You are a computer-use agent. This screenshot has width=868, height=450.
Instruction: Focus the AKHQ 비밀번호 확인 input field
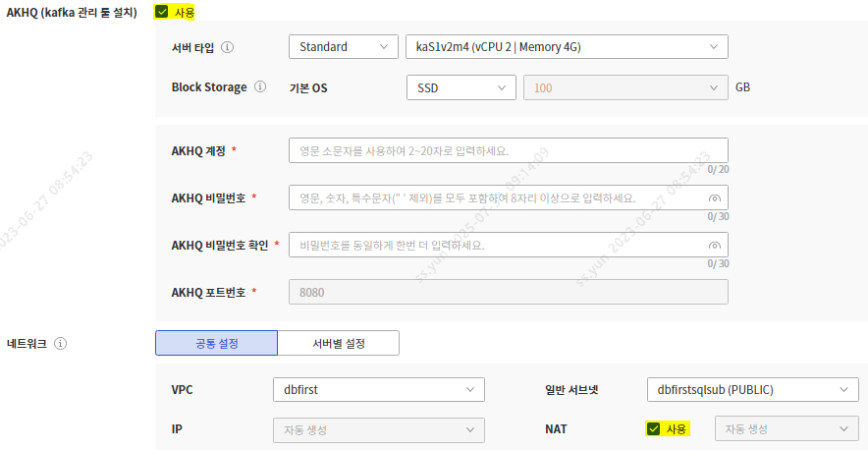click(x=496, y=245)
